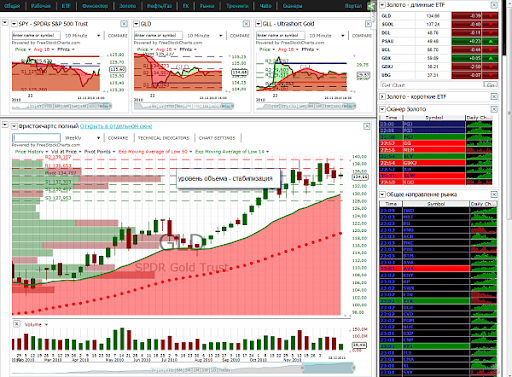Open the 10 Minute timeframe dropdown in GLL panel
The height and width of the screenshot is (377, 512).
[327, 35]
